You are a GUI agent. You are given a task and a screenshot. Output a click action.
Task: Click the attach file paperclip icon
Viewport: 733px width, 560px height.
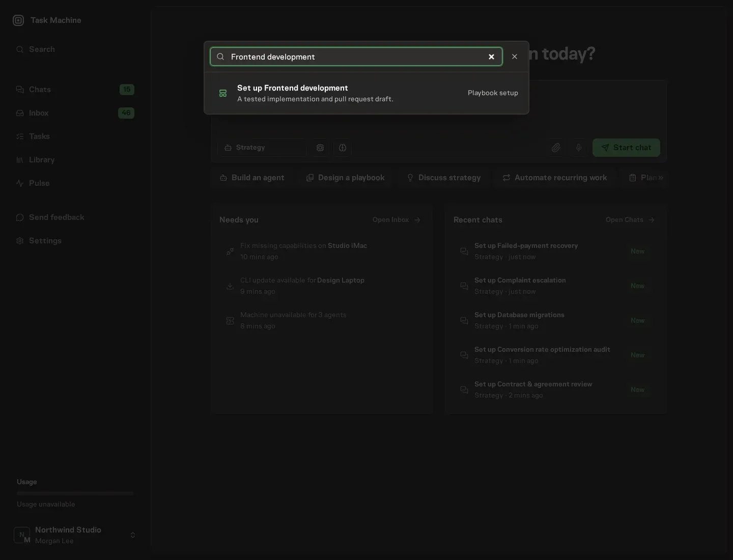(x=556, y=148)
